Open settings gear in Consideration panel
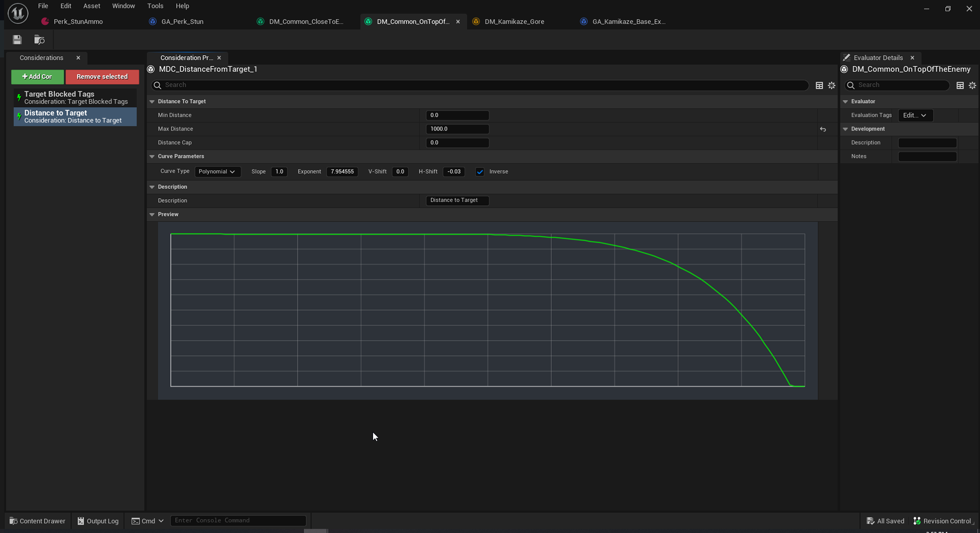The height and width of the screenshot is (533, 980). (x=831, y=85)
